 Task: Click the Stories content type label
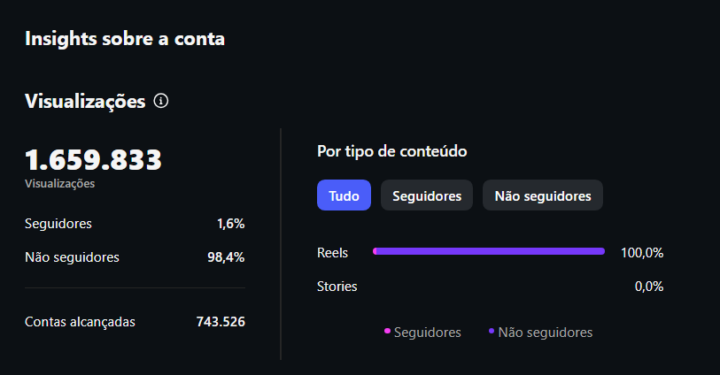[337, 286]
